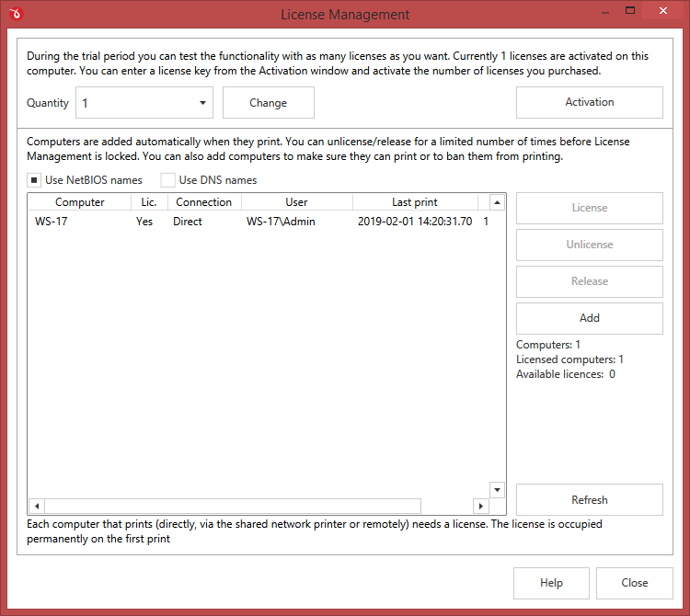Refresh the computer list
690x616 pixels.
click(589, 500)
